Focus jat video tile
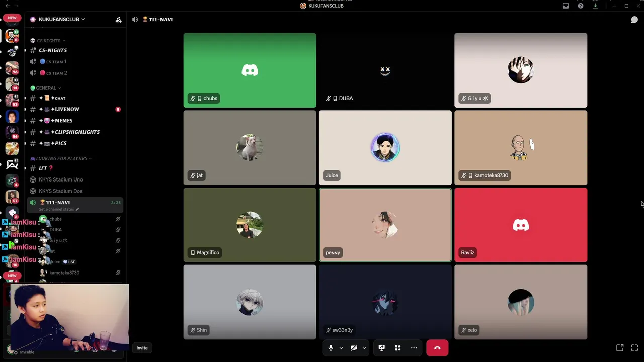 250,148
